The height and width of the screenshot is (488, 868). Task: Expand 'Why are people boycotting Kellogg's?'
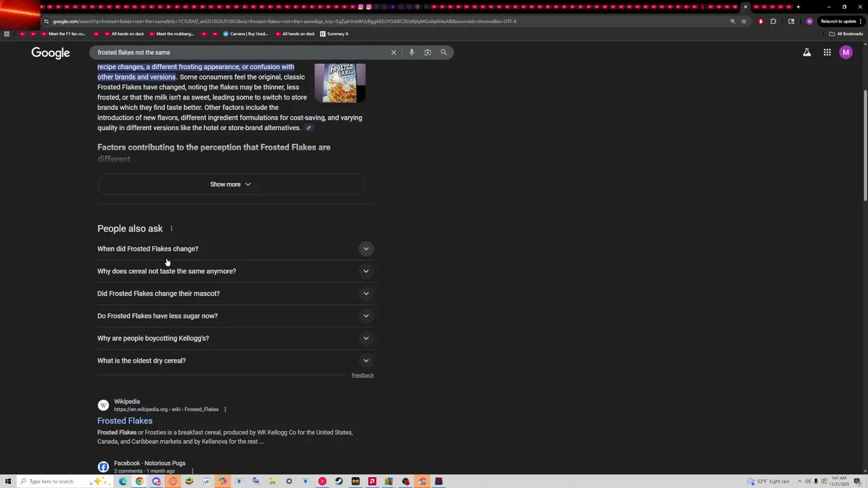(x=235, y=338)
